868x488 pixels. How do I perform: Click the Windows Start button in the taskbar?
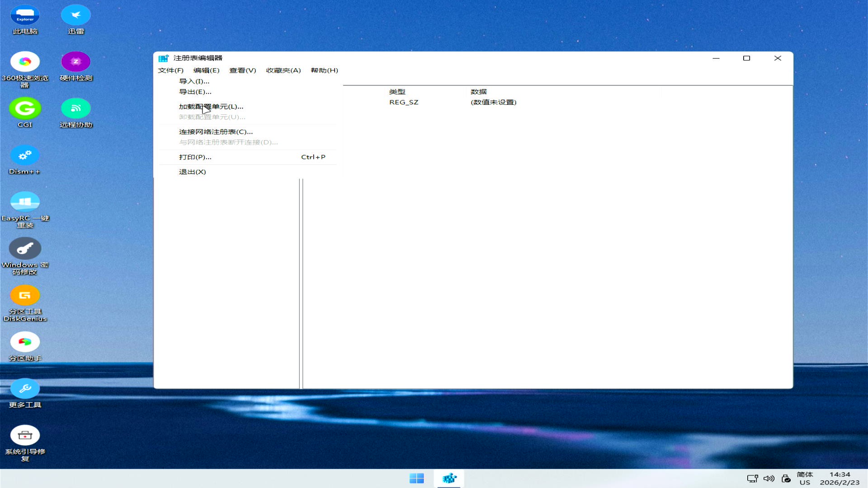(416, 479)
